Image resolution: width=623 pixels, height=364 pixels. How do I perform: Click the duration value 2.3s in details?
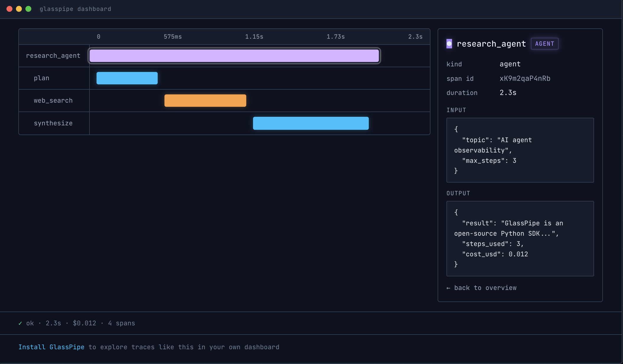click(508, 93)
